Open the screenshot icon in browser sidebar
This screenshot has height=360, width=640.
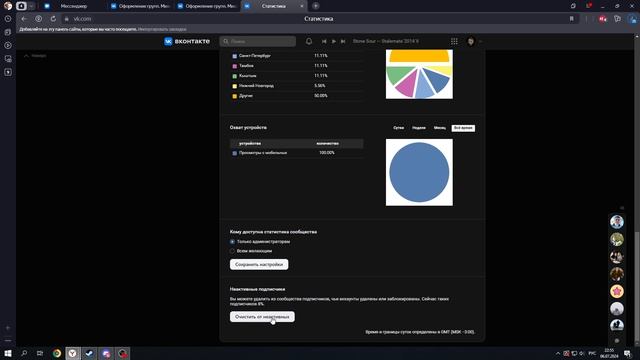[8, 59]
